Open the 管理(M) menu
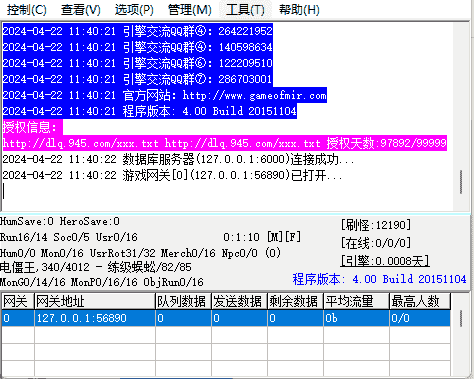 190,10
